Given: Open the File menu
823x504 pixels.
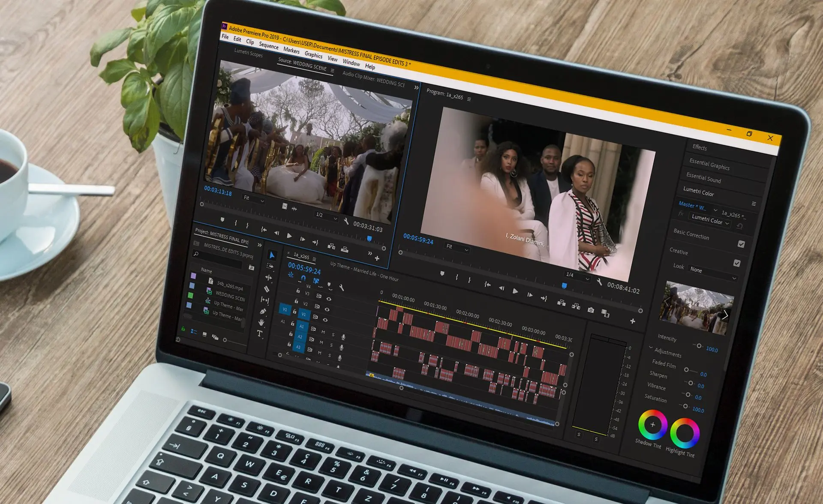Looking at the screenshot, I should [225, 36].
